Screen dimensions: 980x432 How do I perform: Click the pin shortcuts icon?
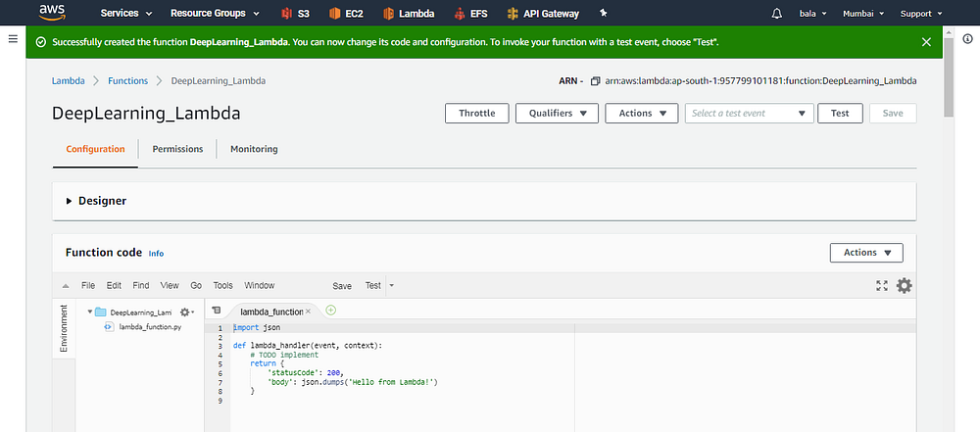click(x=603, y=13)
